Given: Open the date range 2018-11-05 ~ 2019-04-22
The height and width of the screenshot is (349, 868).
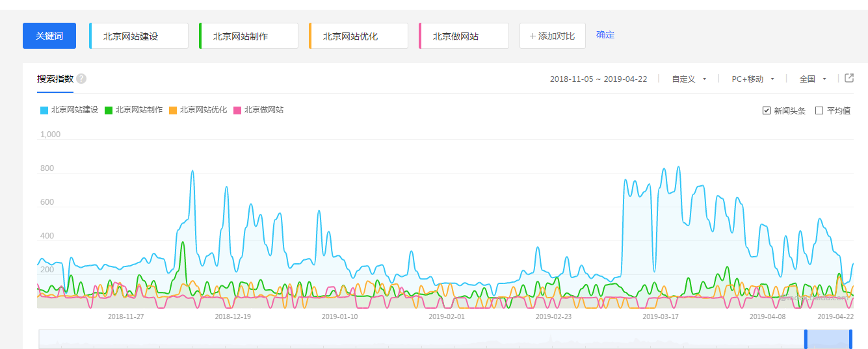Looking at the screenshot, I should [598, 79].
